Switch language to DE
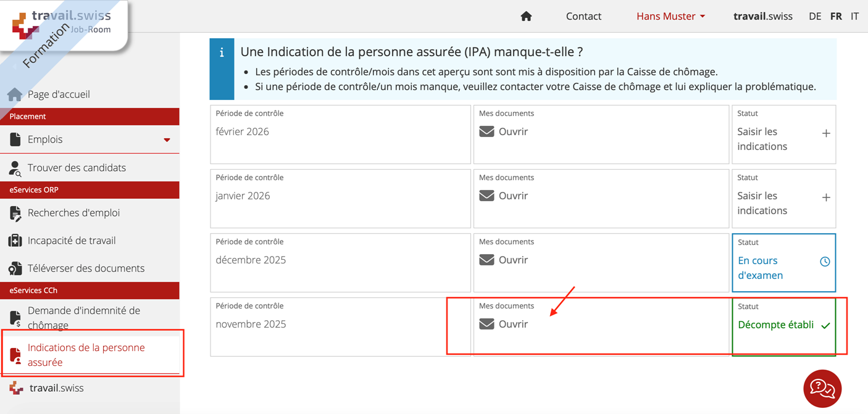The height and width of the screenshot is (414, 868). 815,17
